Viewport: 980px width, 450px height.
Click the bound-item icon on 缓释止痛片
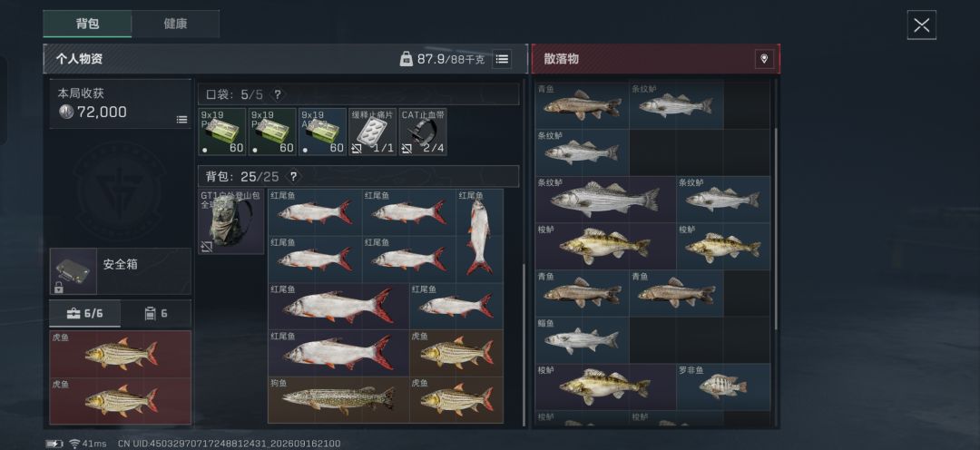(357, 149)
